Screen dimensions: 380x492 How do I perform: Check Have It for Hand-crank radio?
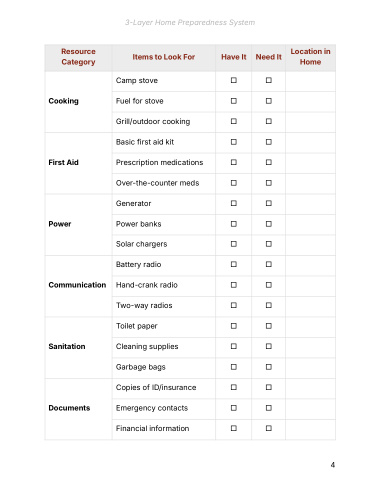(x=234, y=285)
